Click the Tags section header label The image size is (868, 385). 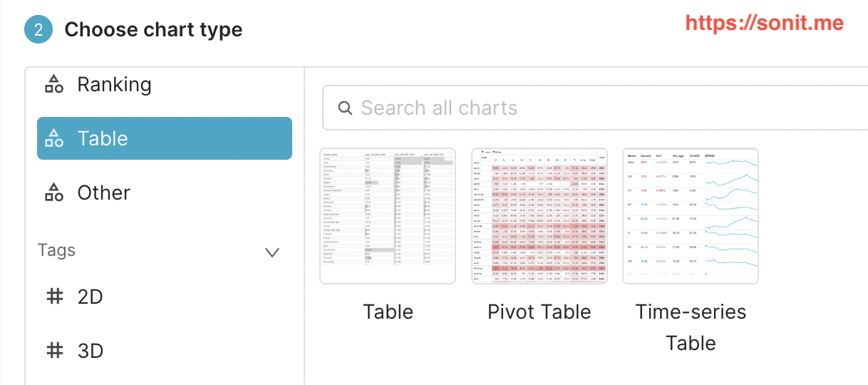click(56, 251)
